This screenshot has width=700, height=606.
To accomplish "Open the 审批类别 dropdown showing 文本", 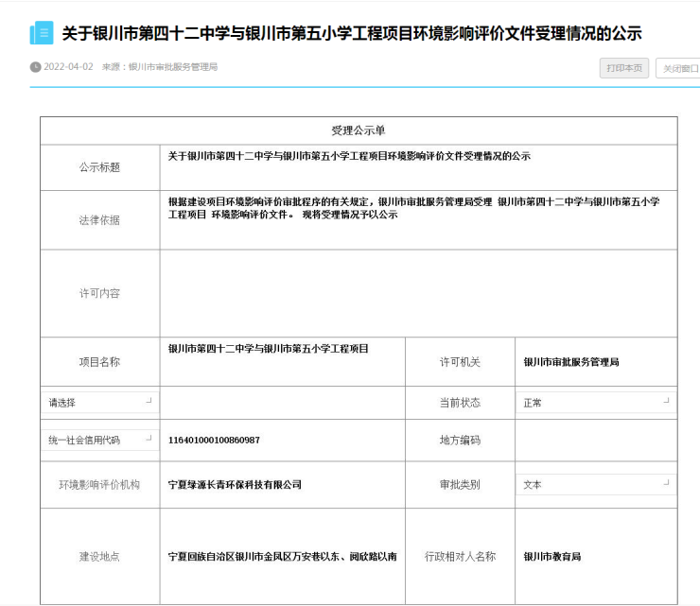I will pyautogui.click(x=596, y=485).
